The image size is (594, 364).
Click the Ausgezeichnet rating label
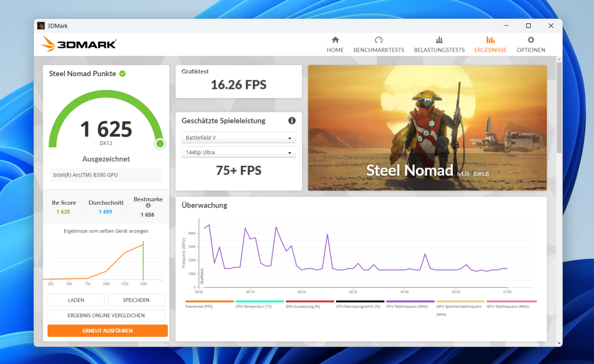point(106,159)
